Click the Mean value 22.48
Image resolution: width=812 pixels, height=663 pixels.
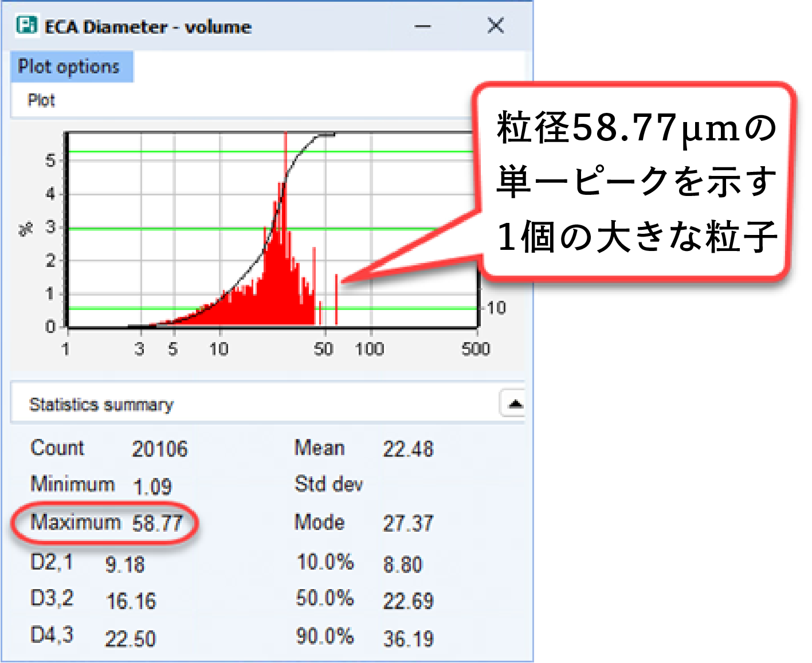(x=408, y=449)
